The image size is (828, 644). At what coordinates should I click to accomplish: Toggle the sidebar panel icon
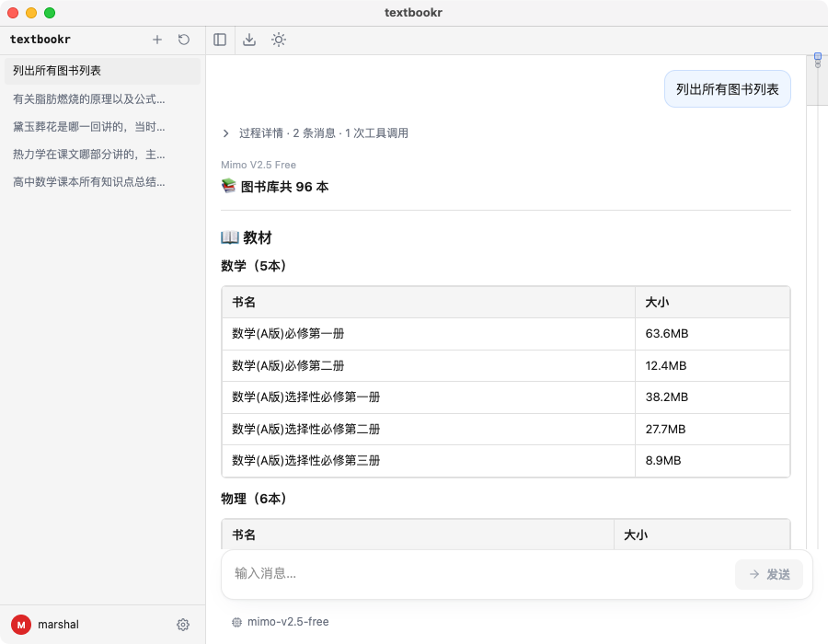(x=220, y=40)
